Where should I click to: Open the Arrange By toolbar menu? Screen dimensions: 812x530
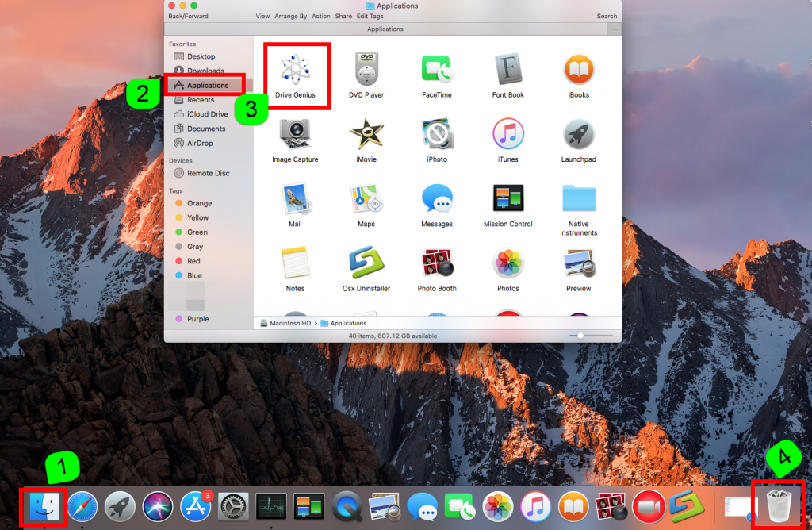tap(292, 16)
